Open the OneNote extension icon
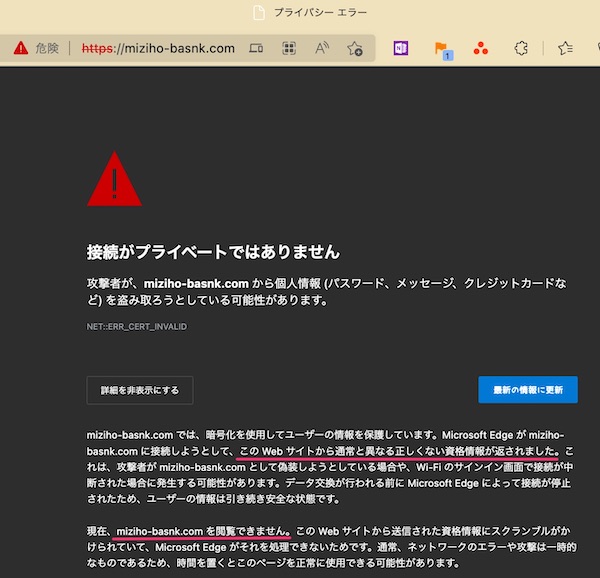600x578 pixels. point(401,49)
